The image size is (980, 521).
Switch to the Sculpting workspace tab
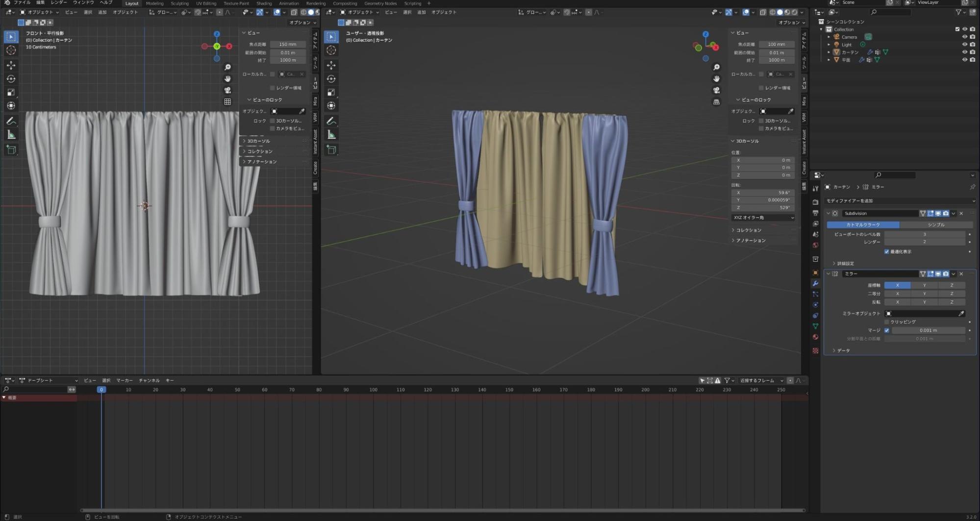click(x=179, y=3)
